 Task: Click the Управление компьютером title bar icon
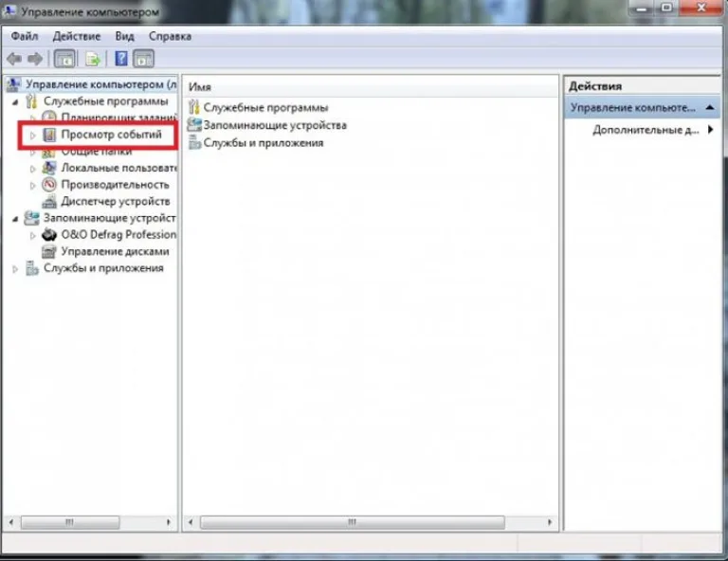(x=9, y=9)
